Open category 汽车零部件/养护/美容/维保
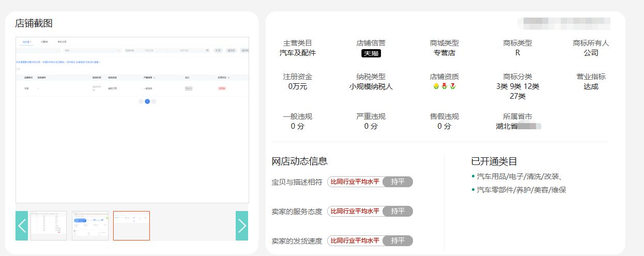Image resolution: width=644 pixels, height=256 pixels. click(x=521, y=190)
